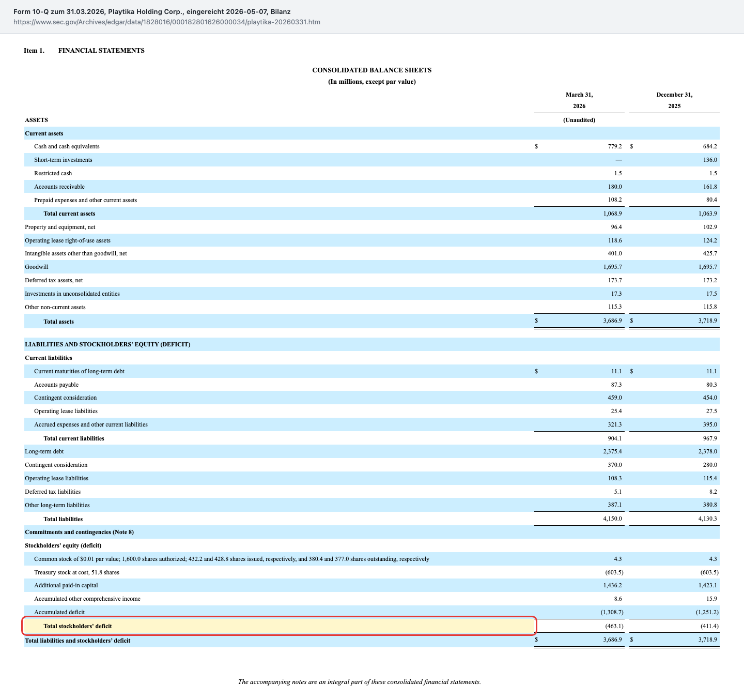Click 'Investments in unconsolidated entities' label
The image size is (744, 700).
coord(72,294)
